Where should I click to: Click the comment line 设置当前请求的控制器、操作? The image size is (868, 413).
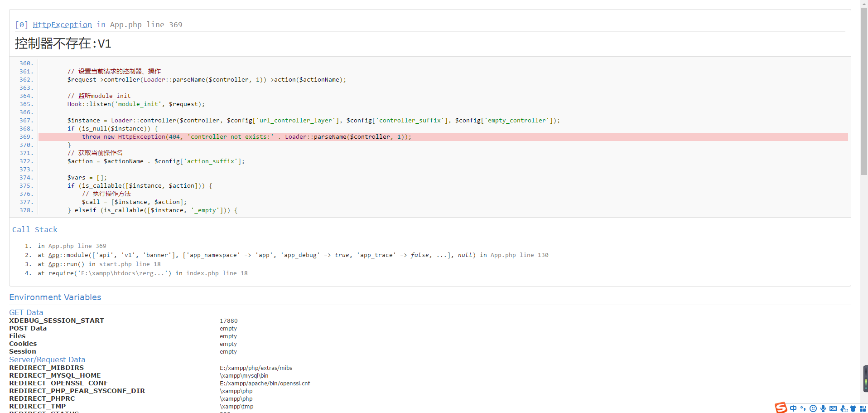pyautogui.click(x=114, y=72)
